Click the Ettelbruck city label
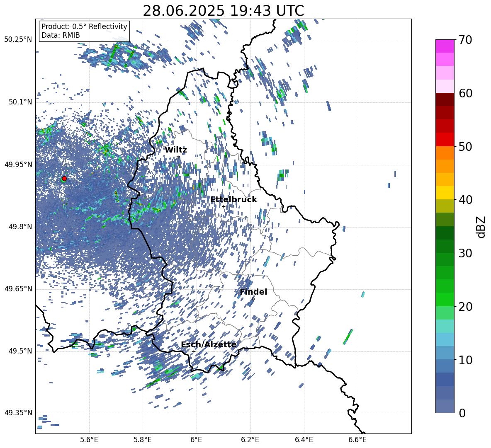Viewport: 491px width, 448px height. click(233, 200)
